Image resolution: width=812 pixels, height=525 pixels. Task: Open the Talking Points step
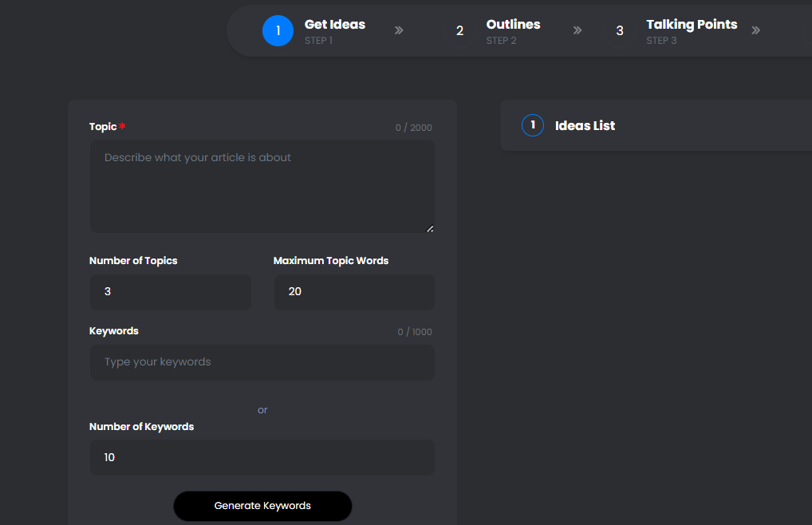(x=691, y=25)
